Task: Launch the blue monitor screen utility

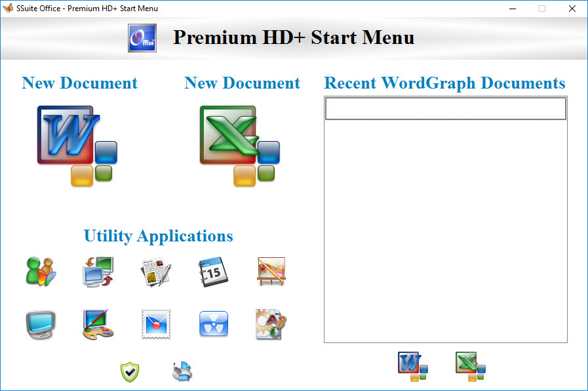Action: pos(41,325)
